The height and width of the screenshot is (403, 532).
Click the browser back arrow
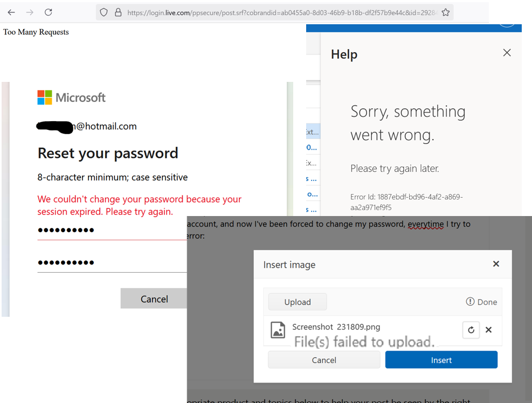(11, 11)
